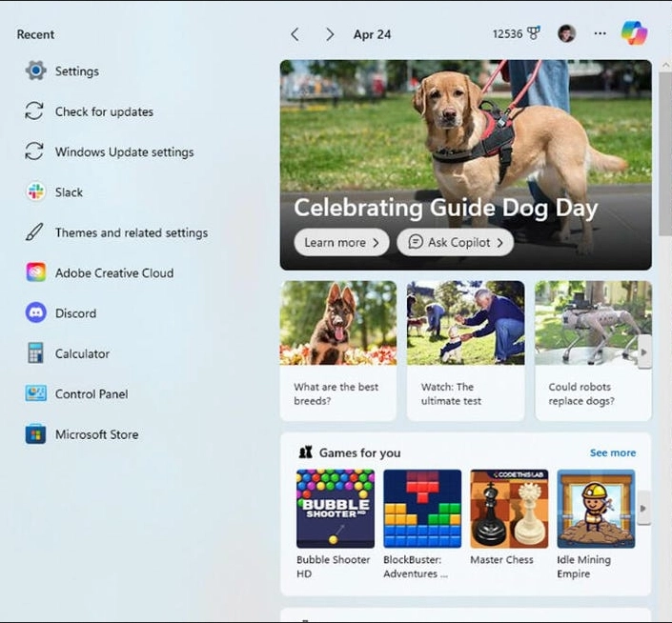Click the Idle Mining Empire title text
Viewport: 672px width, 623px height.
583,567
